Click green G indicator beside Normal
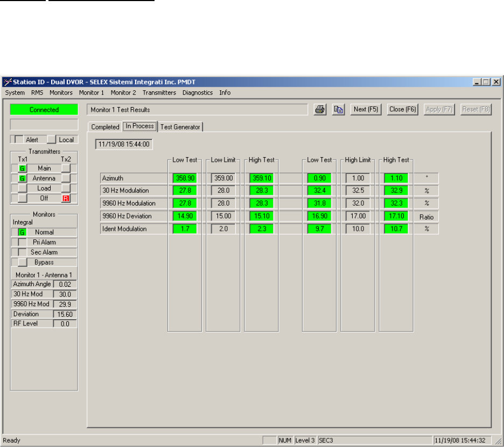The height and width of the screenshot is (447, 504). [23, 232]
